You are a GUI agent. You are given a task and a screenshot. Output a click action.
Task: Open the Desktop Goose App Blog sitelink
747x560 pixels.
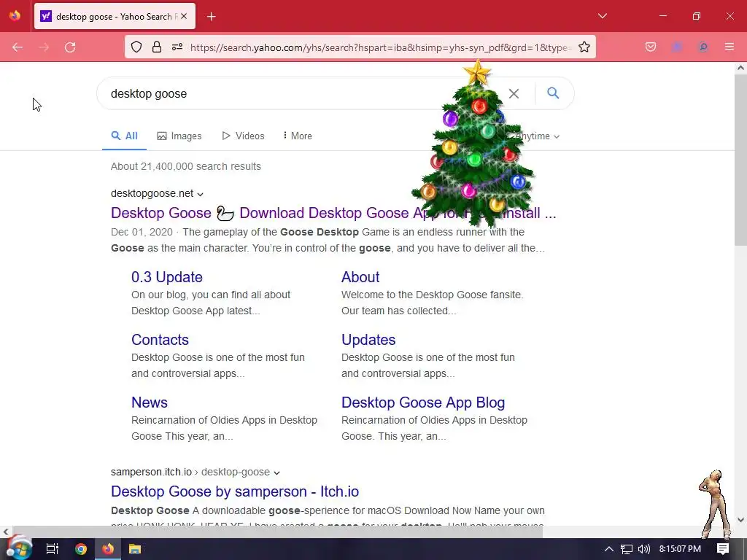click(x=423, y=402)
